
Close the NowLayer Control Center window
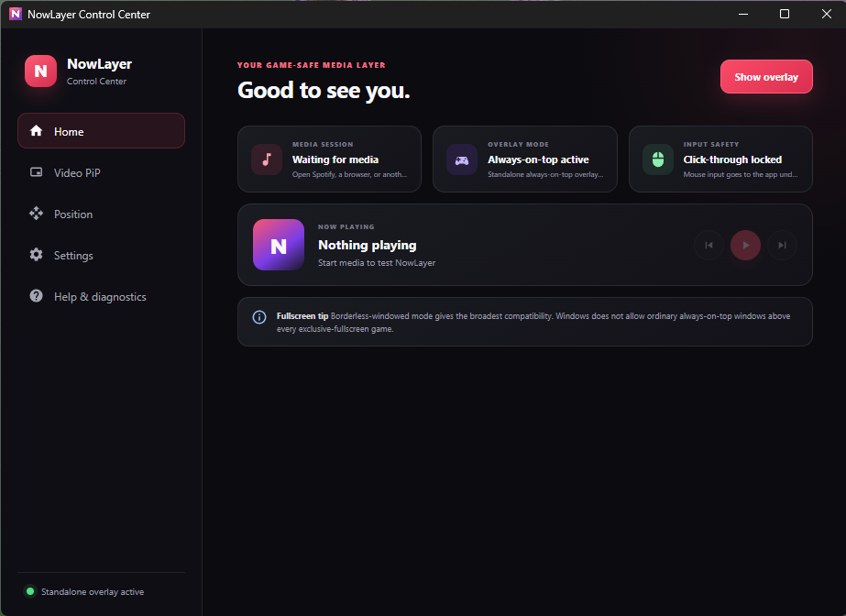click(826, 14)
